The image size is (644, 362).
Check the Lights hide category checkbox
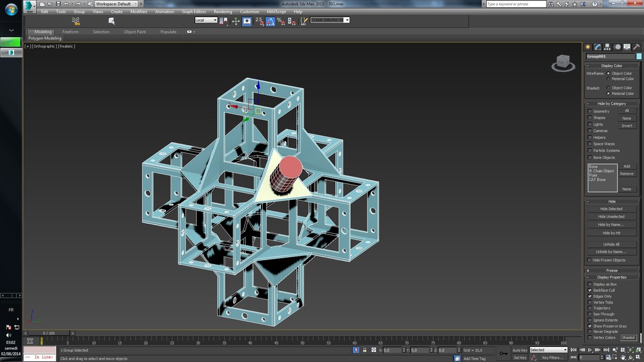pos(590,124)
